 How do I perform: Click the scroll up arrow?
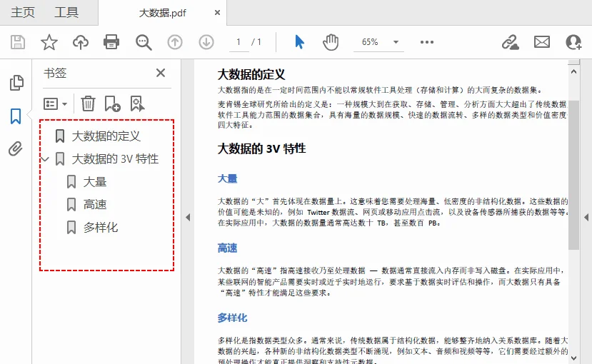pos(573,71)
